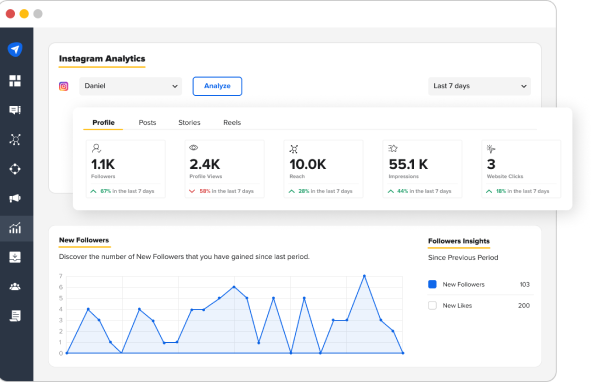The image size is (591, 382).
Task: Click the 3 Website Clicks value
Action: click(x=491, y=164)
